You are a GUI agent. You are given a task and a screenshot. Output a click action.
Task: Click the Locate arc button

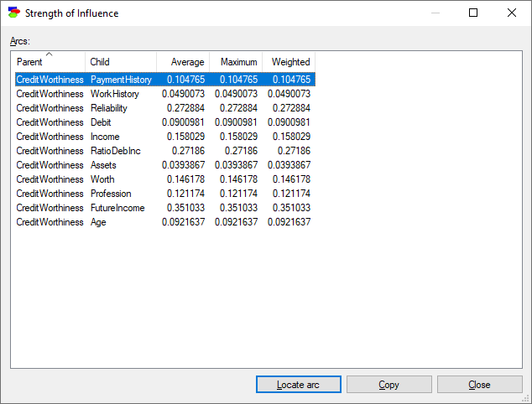click(298, 385)
